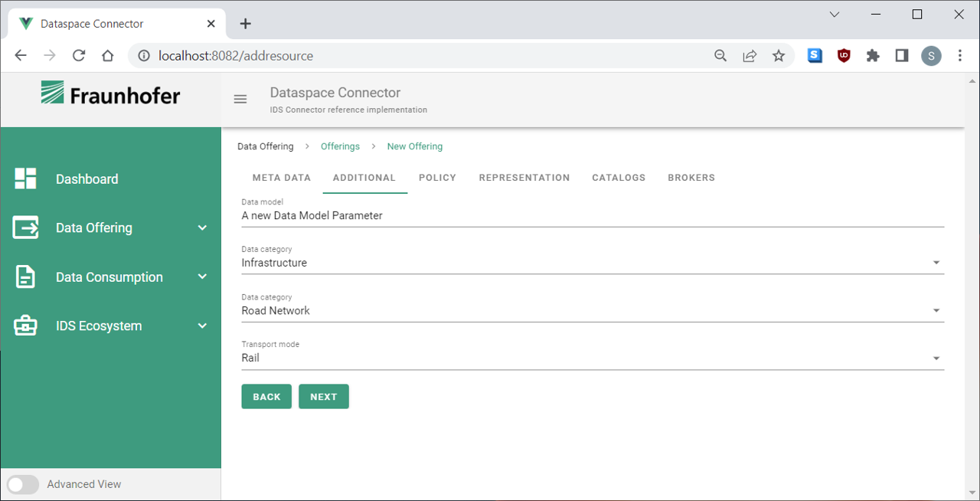Select the ADDITIONAL tab
The image size is (980, 501).
point(364,178)
